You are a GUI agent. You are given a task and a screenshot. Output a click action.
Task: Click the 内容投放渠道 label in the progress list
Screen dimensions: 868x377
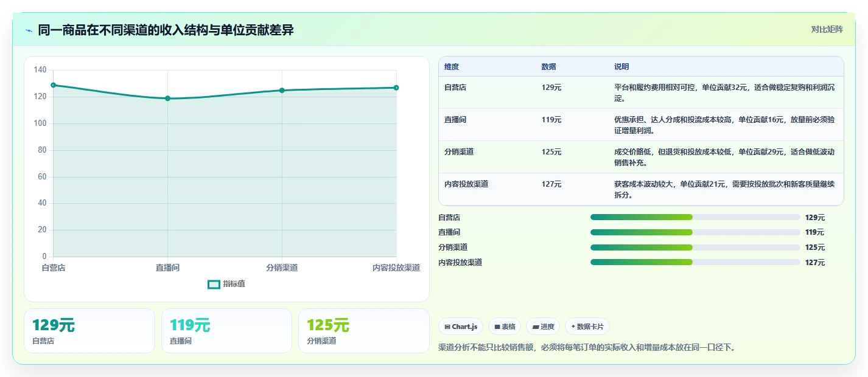pos(460,263)
